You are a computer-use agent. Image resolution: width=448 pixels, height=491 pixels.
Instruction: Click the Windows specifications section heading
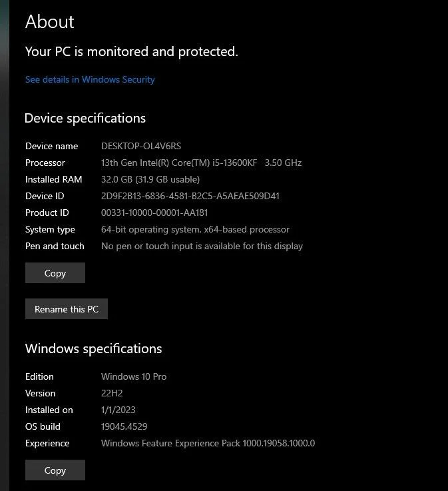point(93,348)
